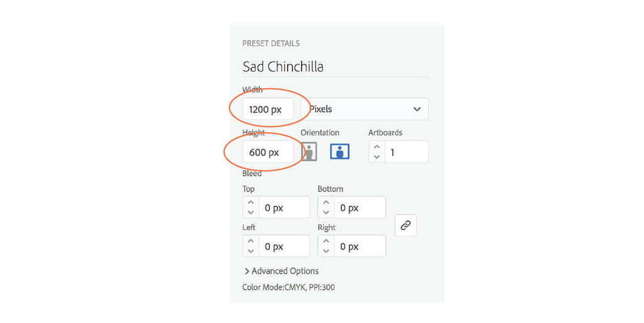
Task: Decrease Left bleed with down arrow
Action: coord(250,251)
